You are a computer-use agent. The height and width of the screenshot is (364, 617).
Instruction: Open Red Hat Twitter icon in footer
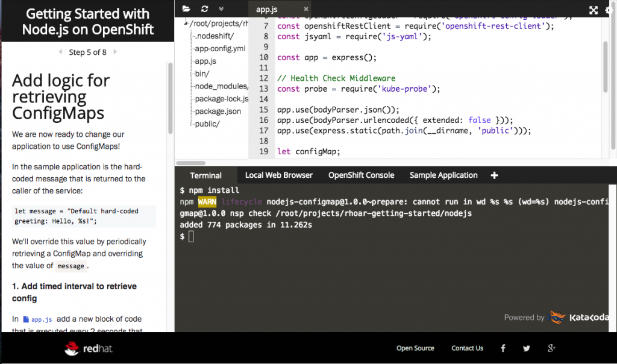pyautogui.click(x=527, y=348)
